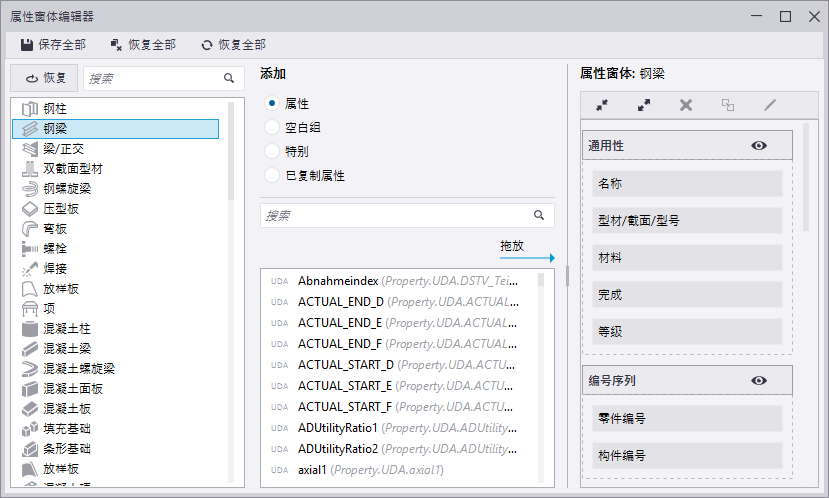Click the splitter handle between add and form panels
The height and width of the screenshot is (498, 829).
click(567, 276)
